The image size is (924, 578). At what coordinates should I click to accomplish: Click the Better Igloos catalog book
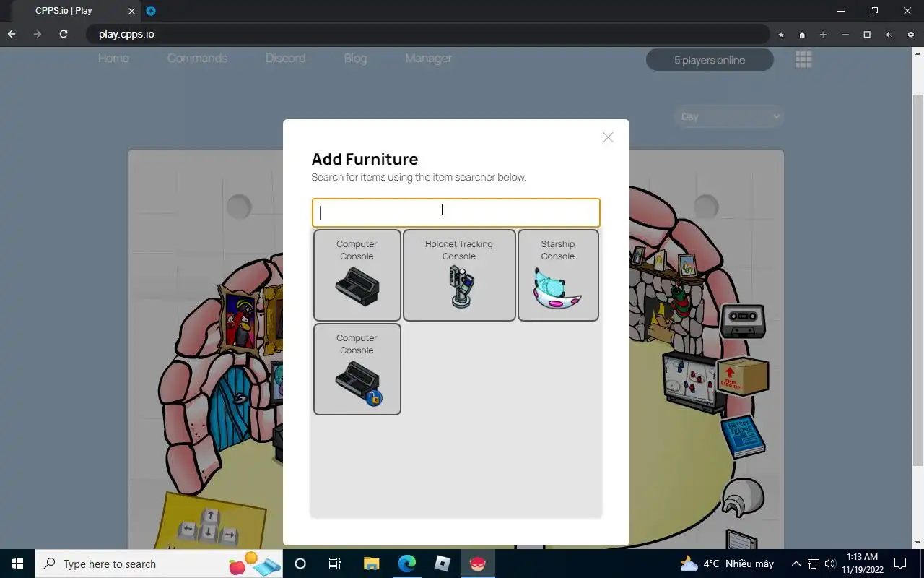tap(744, 436)
